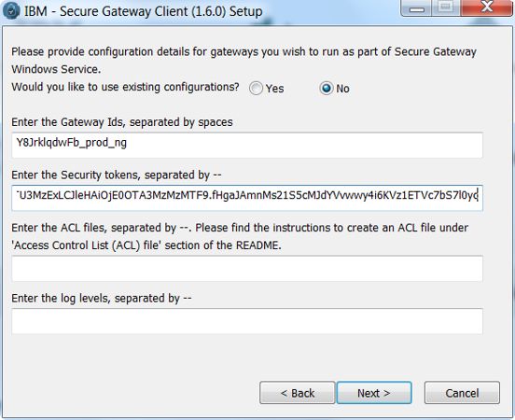Click the 'Please provide configuration details' intro text
The width and height of the screenshot is (515, 420).
point(244,61)
